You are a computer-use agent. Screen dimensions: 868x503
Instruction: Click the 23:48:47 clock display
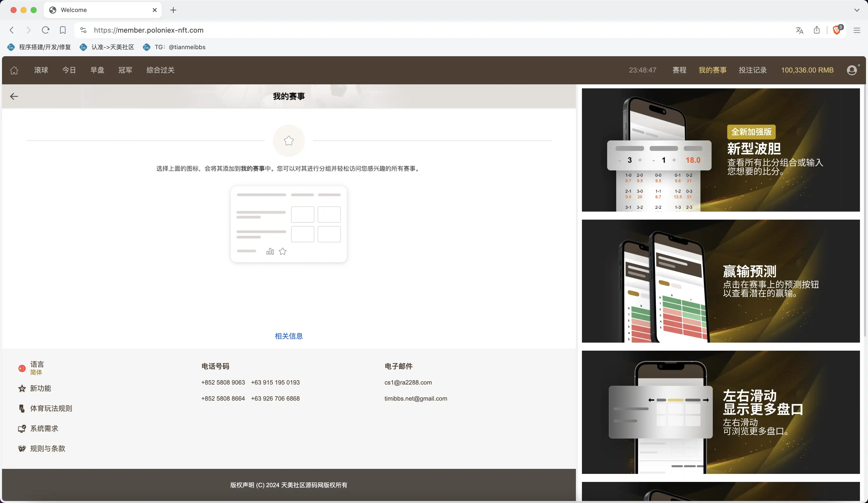point(642,70)
